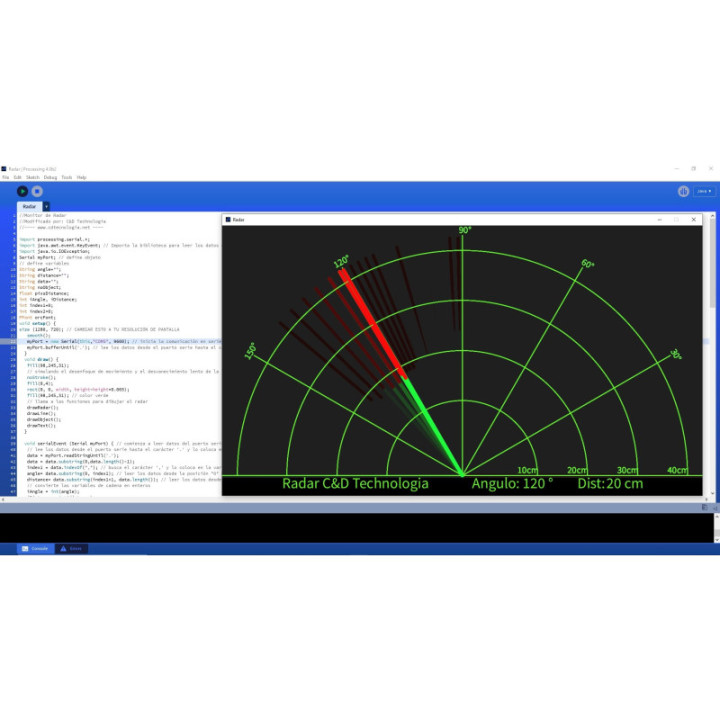Open the Java mode dropdown

pyautogui.click(x=704, y=191)
